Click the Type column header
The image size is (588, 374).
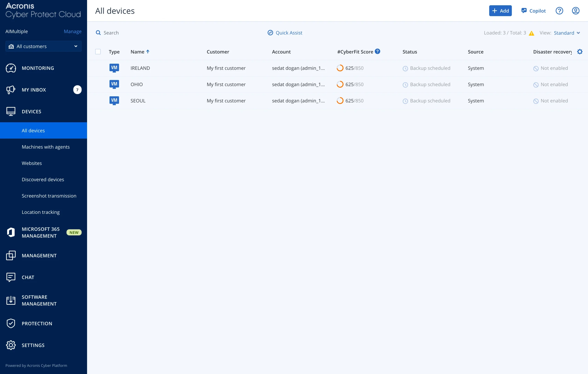tap(114, 52)
